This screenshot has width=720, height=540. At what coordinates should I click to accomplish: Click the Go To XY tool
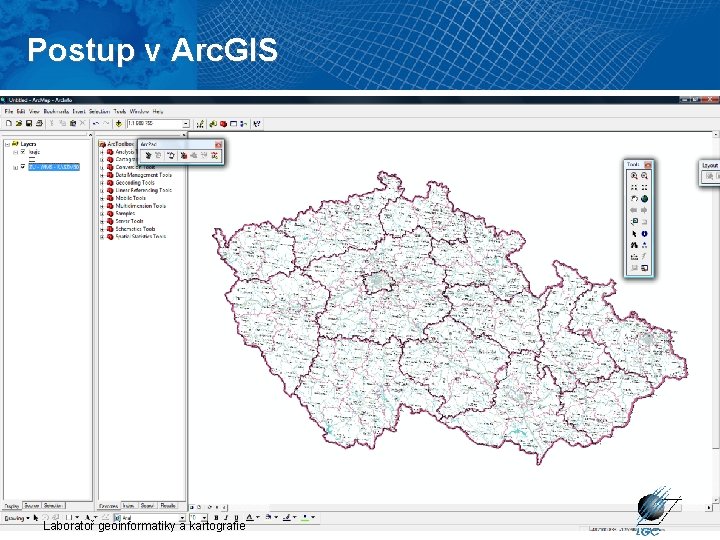(644, 245)
